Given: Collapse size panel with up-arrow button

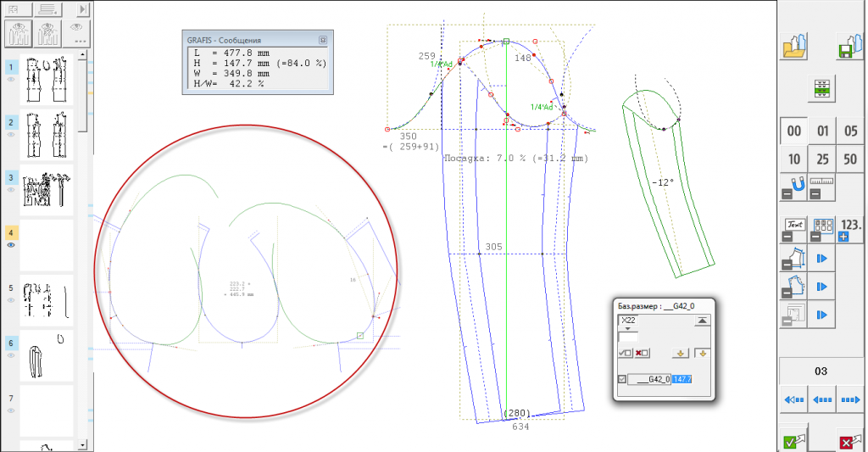Looking at the screenshot, I should [x=701, y=321].
